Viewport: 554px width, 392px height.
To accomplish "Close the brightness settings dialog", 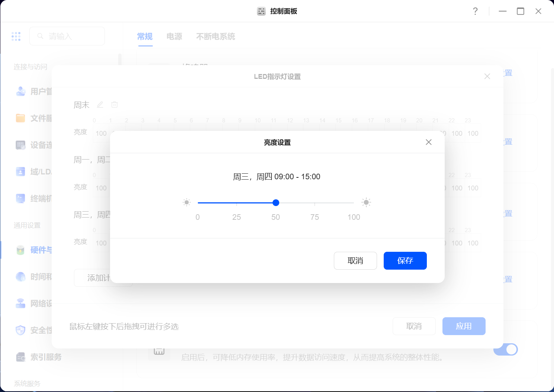I will (x=429, y=142).
